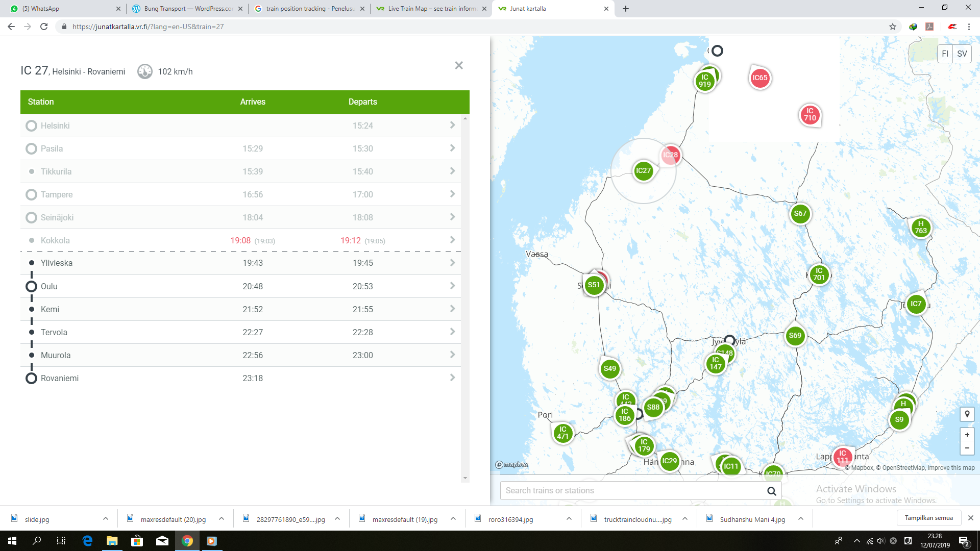Click the close (X) button on train panel
980x551 pixels.
point(458,65)
